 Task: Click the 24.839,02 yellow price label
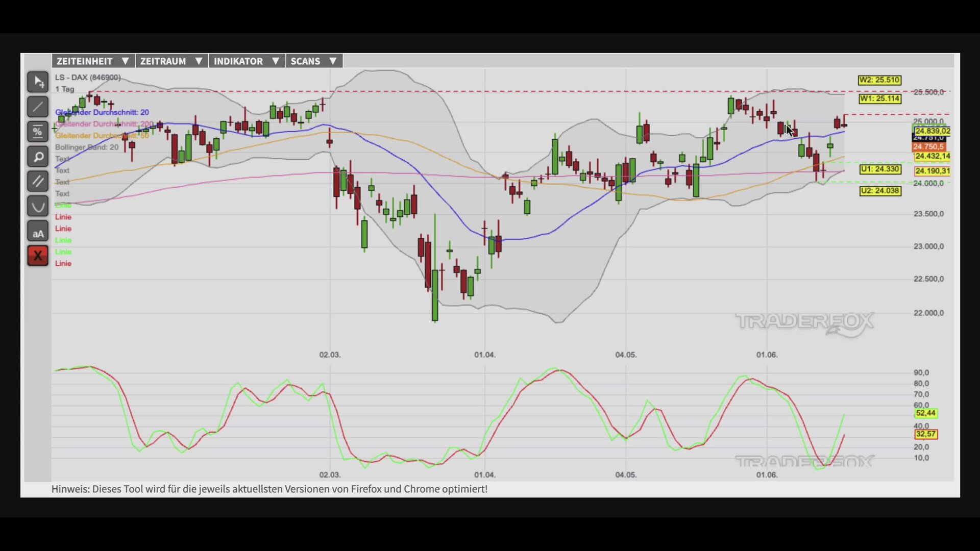(x=933, y=131)
